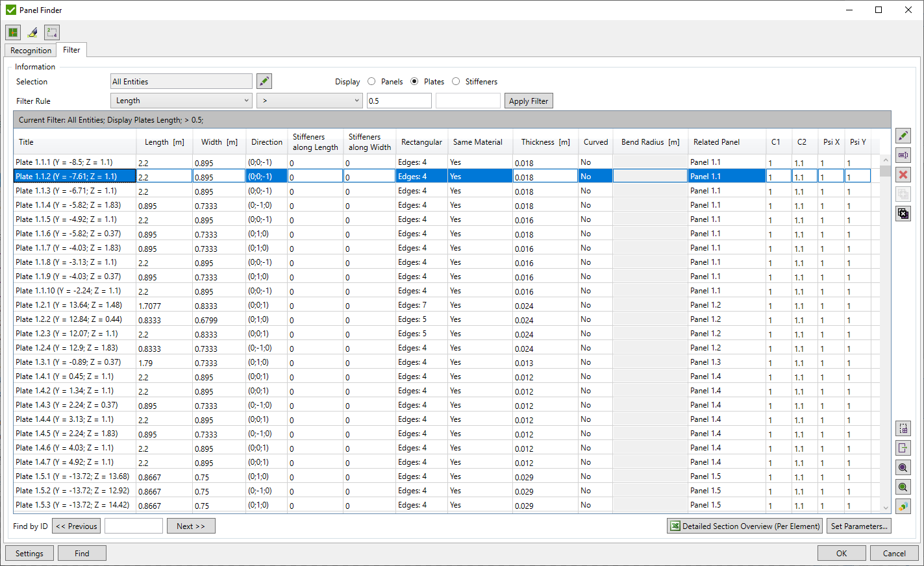Screen dimensions: 924x566
Task: Select the panel recognition icon in the toolbar
Action: [13, 32]
